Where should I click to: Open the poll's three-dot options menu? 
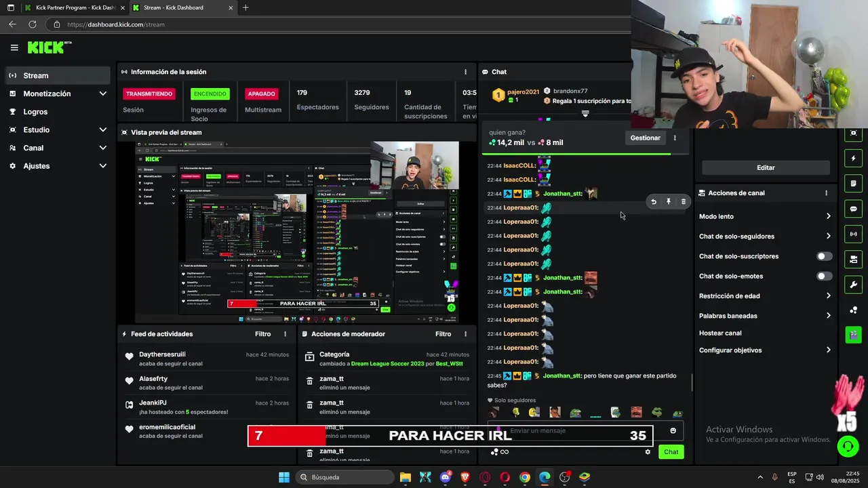(675, 138)
